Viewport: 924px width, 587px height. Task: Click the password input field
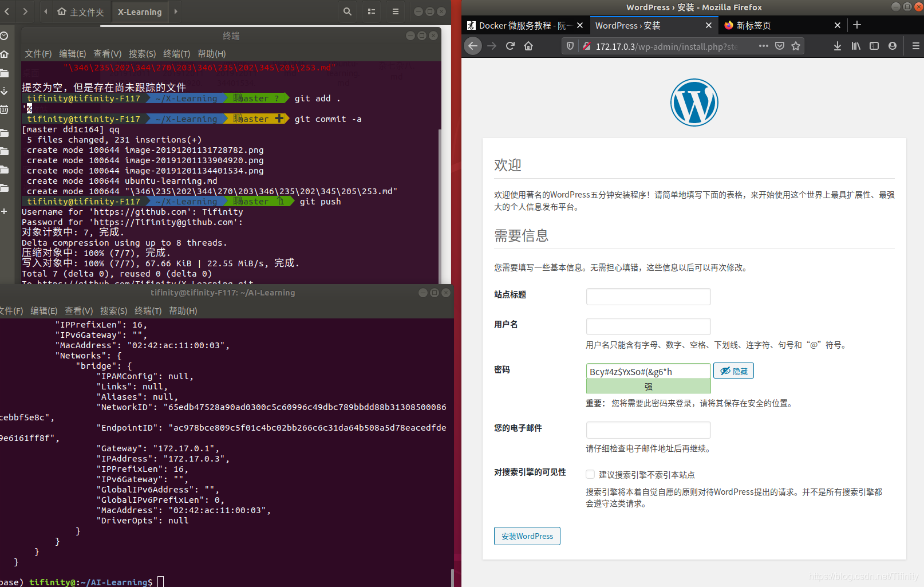coord(648,371)
